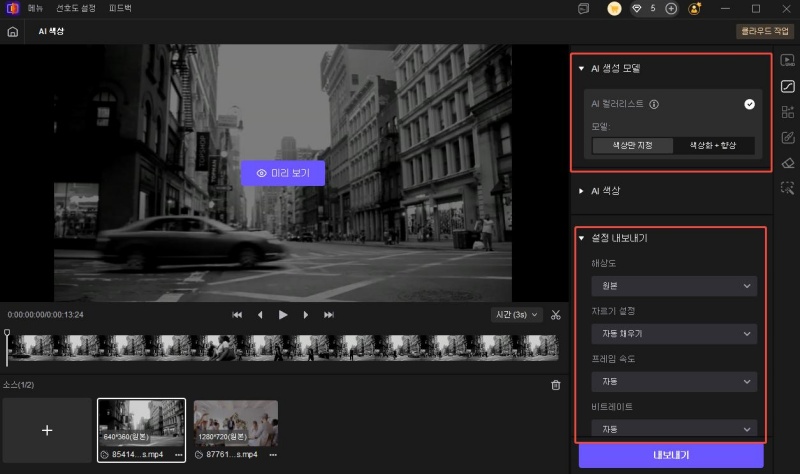Image resolution: width=800 pixels, height=474 pixels.
Task: Click the 미리 보기 preview button
Action: (x=283, y=173)
